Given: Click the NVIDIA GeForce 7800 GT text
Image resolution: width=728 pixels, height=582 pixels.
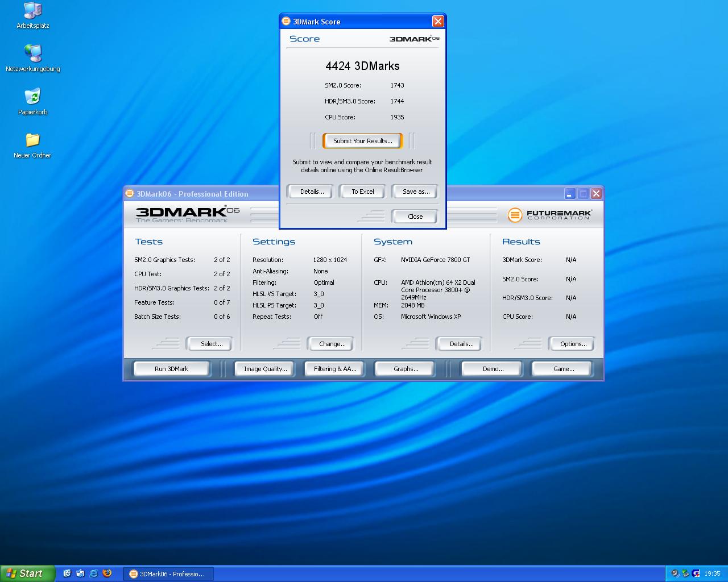Looking at the screenshot, I should (x=435, y=260).
